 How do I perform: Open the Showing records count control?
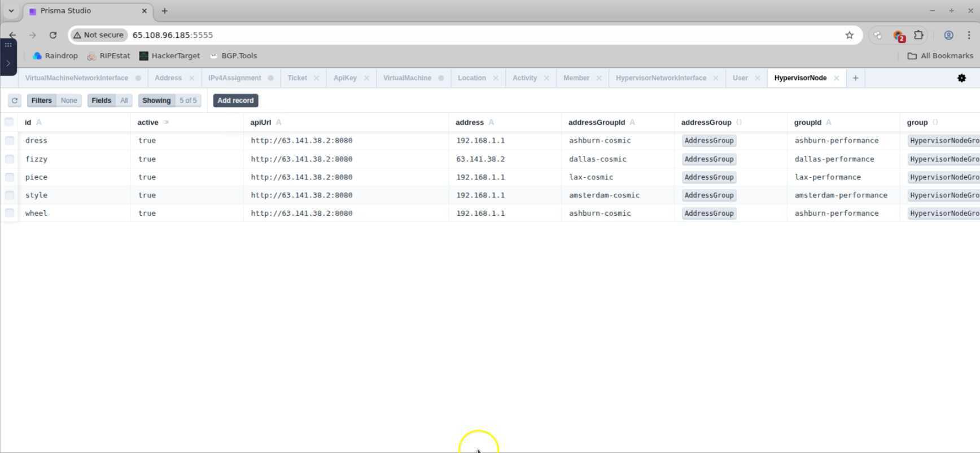click(169, 101)
